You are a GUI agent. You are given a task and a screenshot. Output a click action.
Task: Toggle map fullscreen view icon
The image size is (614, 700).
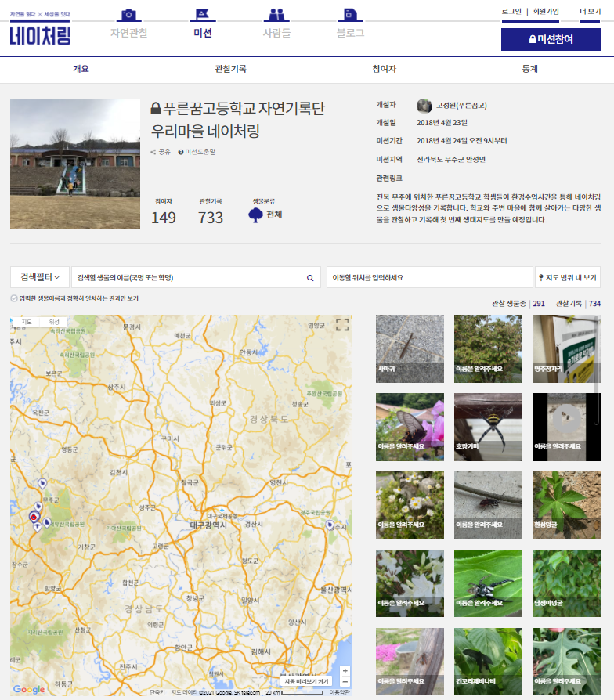[342, 325]
